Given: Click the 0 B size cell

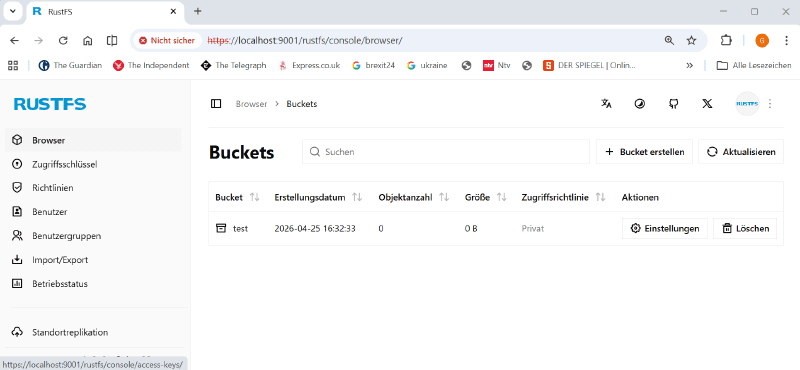Looking at the screenshot, I should [x=471, y=229].
